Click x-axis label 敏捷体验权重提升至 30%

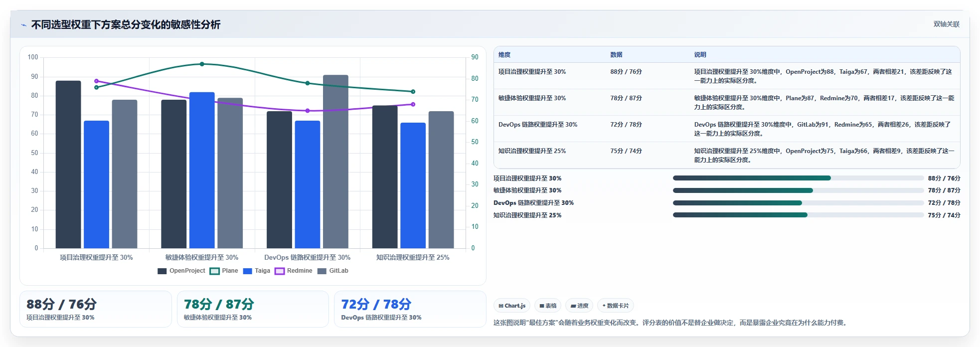(202, 258)
